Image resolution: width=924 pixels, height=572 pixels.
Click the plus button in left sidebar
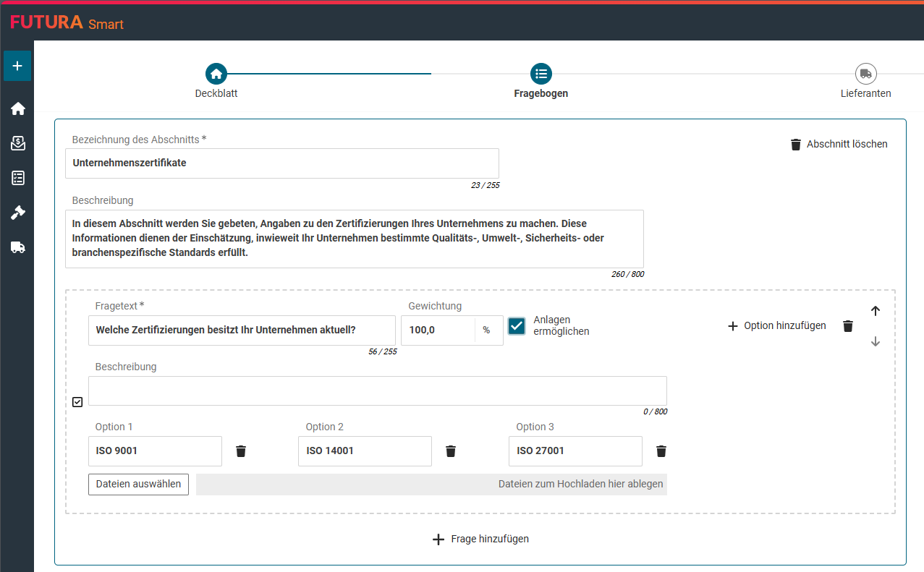[x=17, y=66]
